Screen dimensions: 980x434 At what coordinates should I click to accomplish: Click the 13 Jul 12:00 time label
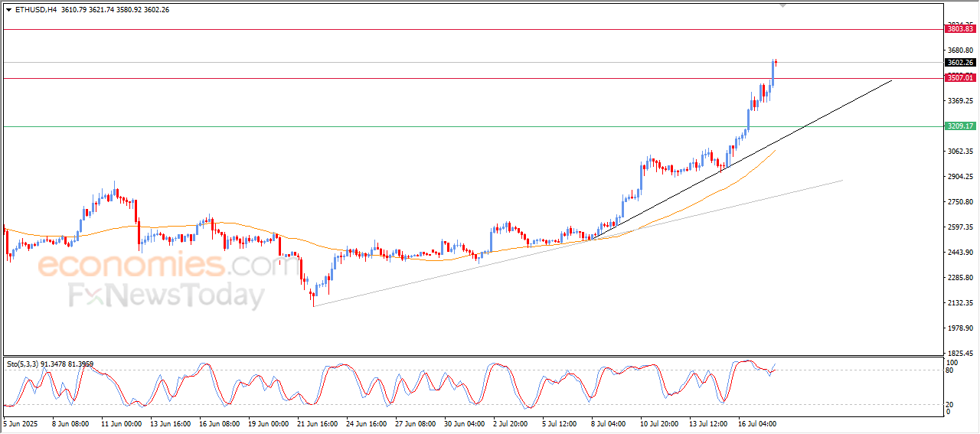[x=708, y=423]
